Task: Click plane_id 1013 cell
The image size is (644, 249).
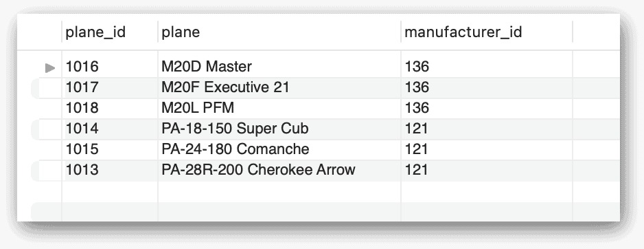Action: pos(110,171)
